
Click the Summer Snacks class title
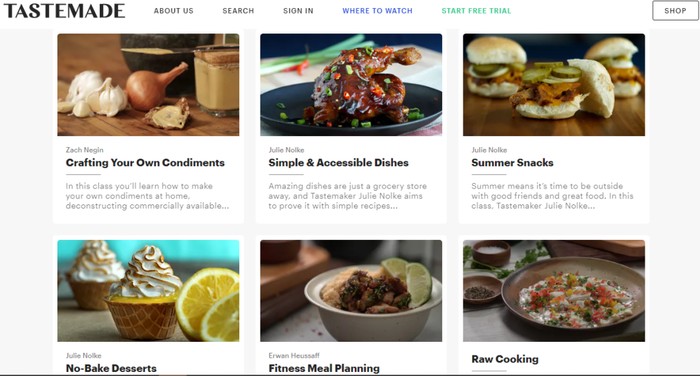tap(512, 163)
